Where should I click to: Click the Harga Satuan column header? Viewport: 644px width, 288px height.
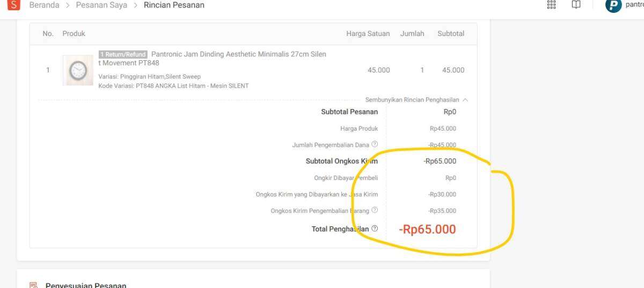(368, 33)
